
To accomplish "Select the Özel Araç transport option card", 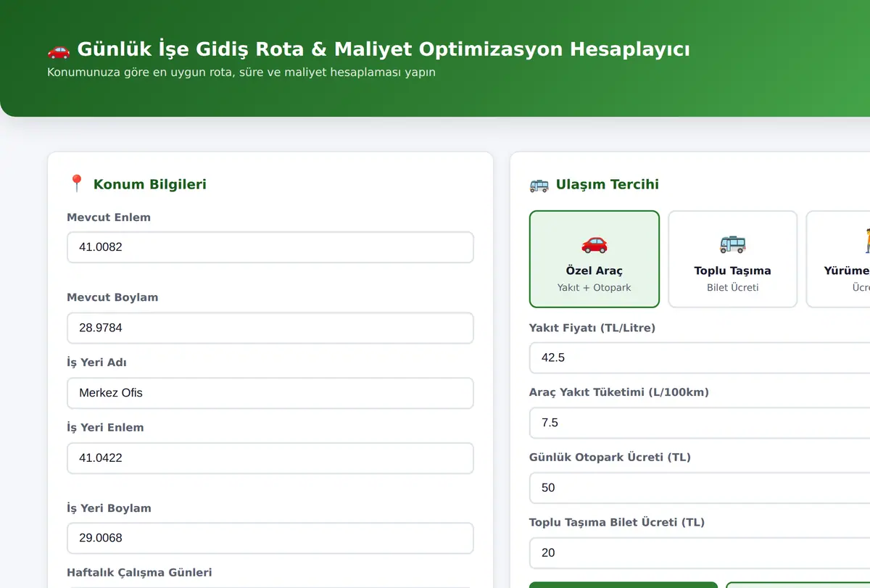I will point(594,260).
